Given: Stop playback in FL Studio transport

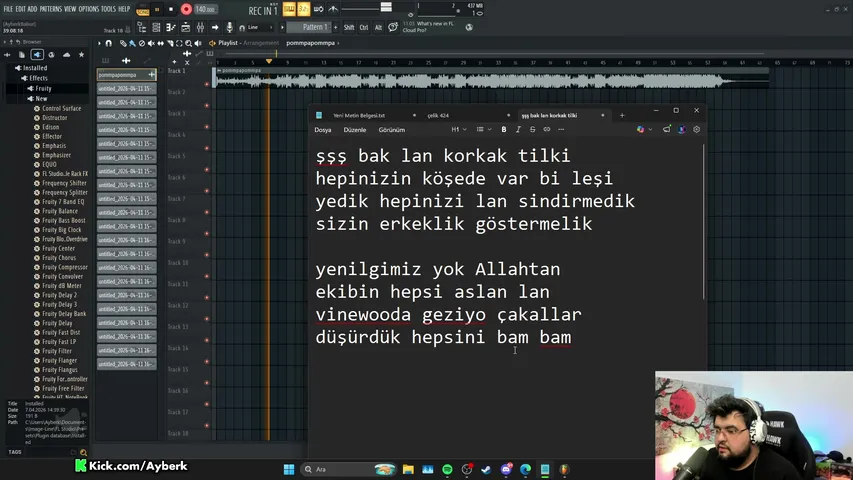Looking at the screenshot, I should click(x=171, y=9).
